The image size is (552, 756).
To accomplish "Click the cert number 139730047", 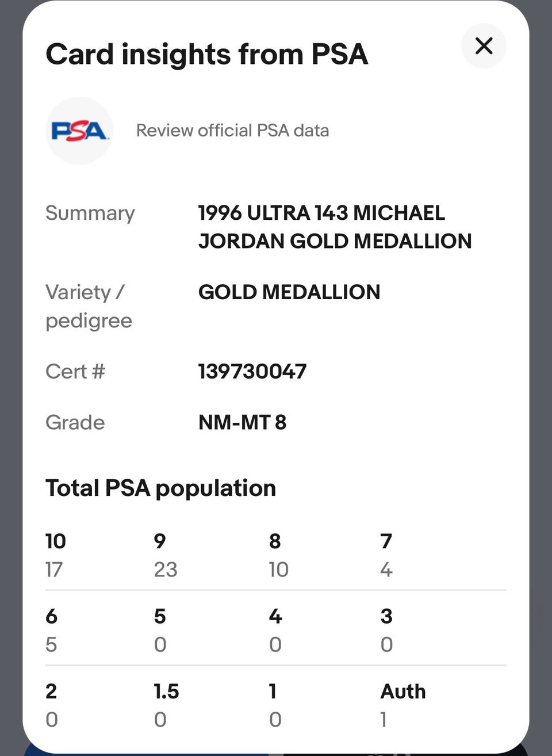I will tap(252, 372).
